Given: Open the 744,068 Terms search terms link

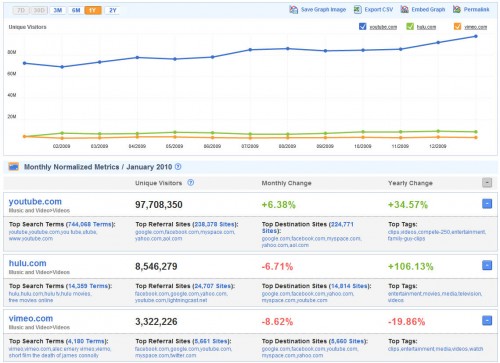Looking at the screenshot, I should [x=89, y=224].
